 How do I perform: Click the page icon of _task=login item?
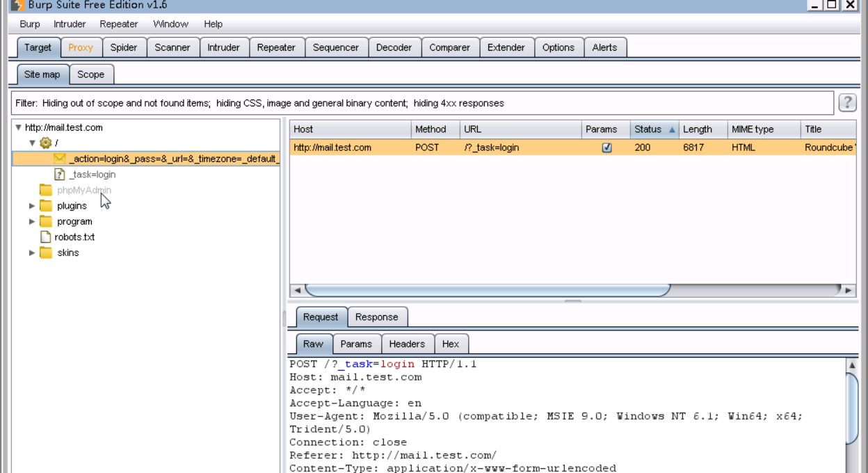tap(60, 175)
